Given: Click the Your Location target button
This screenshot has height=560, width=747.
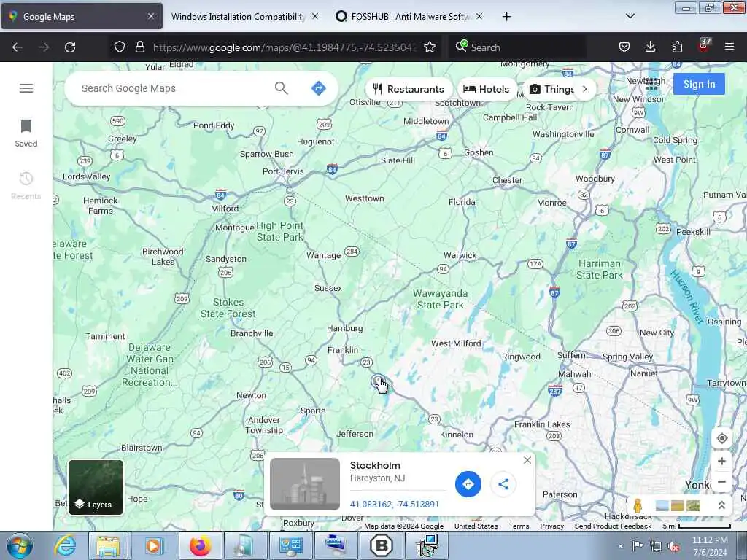Looking at the screenshot, I should coord(721,438).
